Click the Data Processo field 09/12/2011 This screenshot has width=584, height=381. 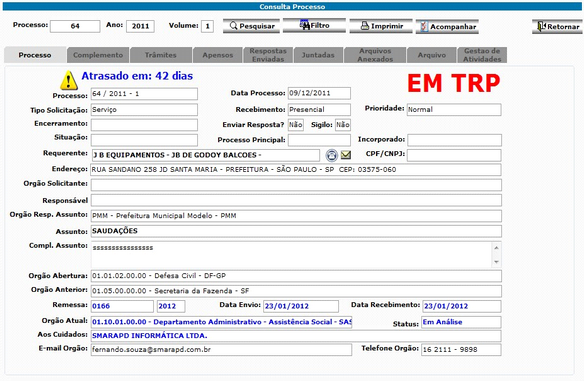coord(319,93)
